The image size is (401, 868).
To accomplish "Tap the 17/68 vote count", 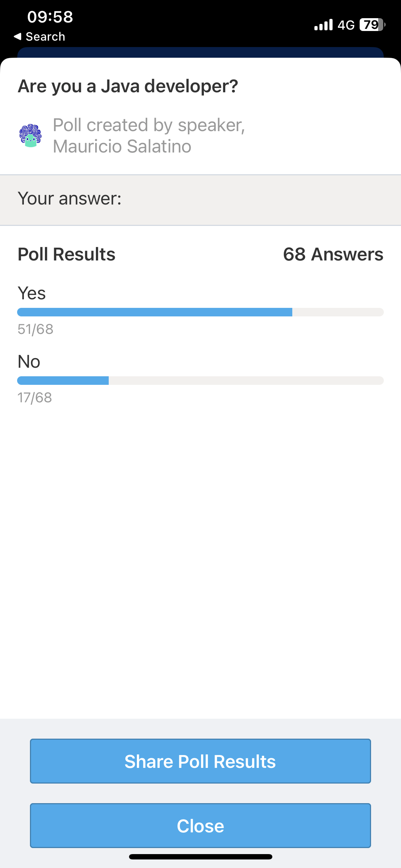I will [x=35, y=398].
